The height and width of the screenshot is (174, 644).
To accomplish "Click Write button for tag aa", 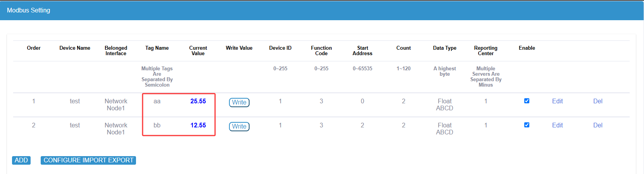I will click(239, 102).
